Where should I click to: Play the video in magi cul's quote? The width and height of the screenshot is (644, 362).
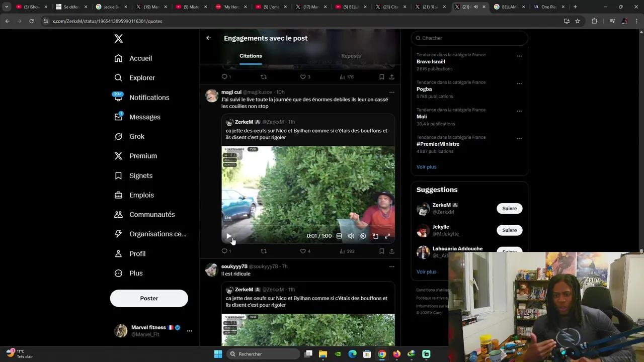tap(229, 236)
